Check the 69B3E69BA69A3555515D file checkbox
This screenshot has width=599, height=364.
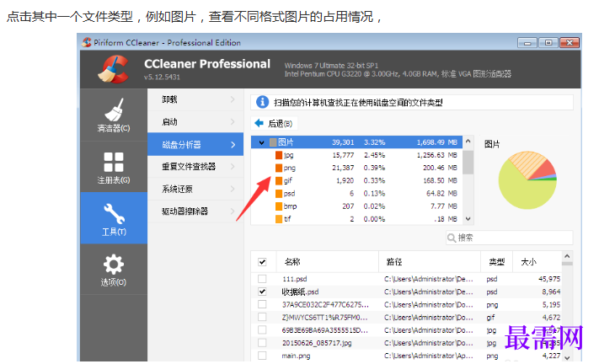tap(262, 330)
